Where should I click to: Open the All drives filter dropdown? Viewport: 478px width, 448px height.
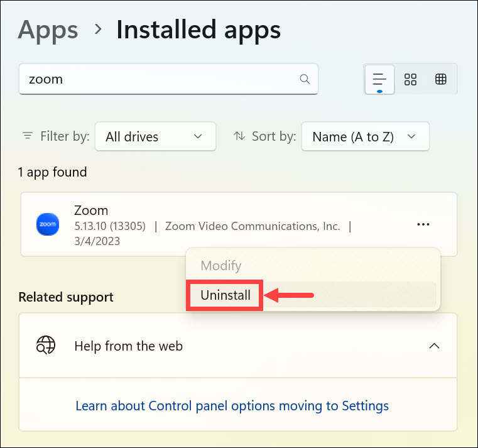pos(155,136)
